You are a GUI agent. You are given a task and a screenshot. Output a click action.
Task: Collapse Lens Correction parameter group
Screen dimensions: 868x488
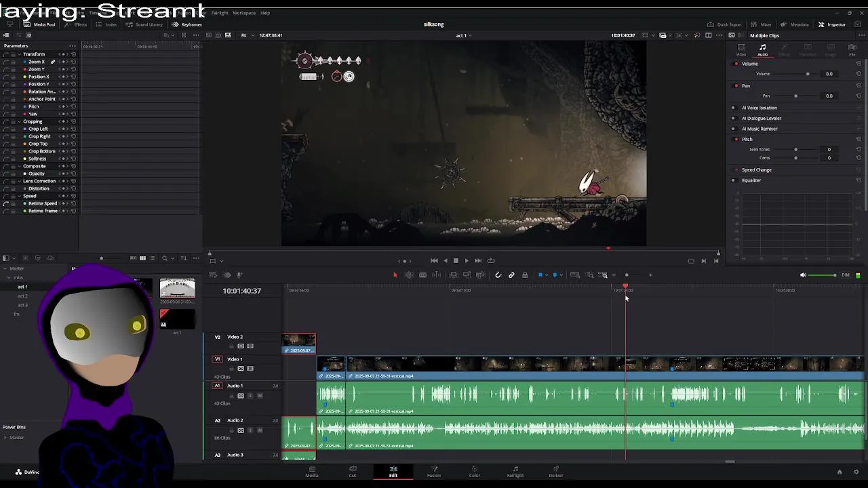(18, 181)
